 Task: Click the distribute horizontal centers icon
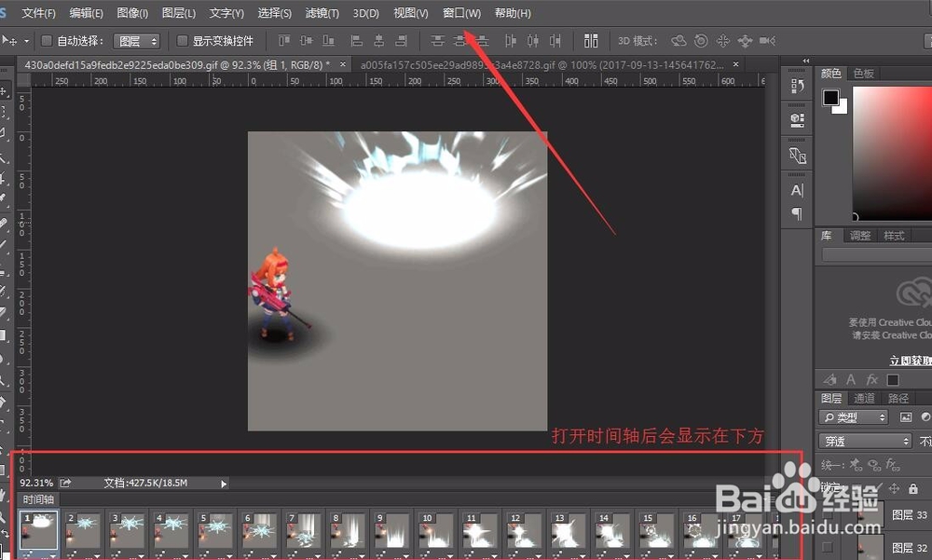click(533, 40)
